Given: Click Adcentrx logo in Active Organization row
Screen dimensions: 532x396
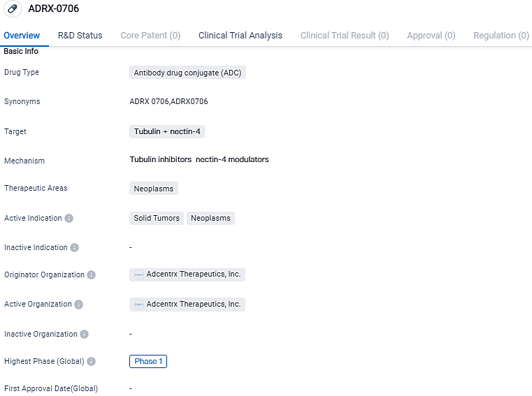Looking at the screenshot, I should point(139,305).
